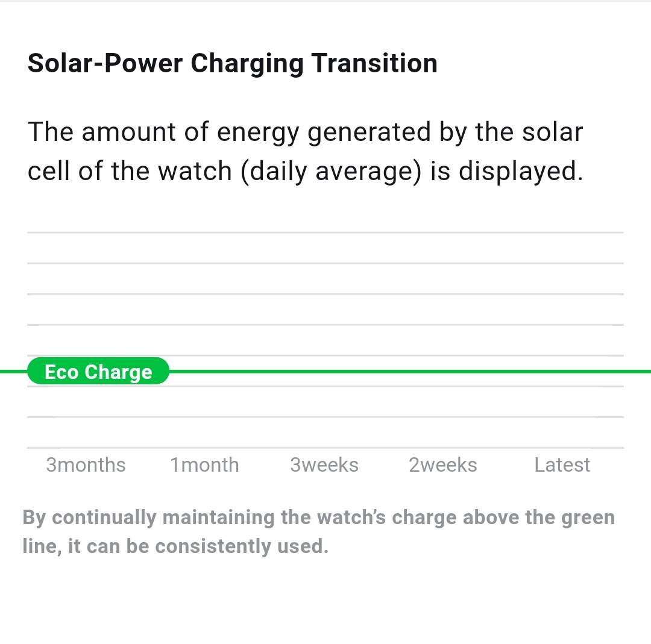This screenshot has height=644, width=651.
Task: Click the chart's bottom baseline
Action: click(x=325, y=448)
